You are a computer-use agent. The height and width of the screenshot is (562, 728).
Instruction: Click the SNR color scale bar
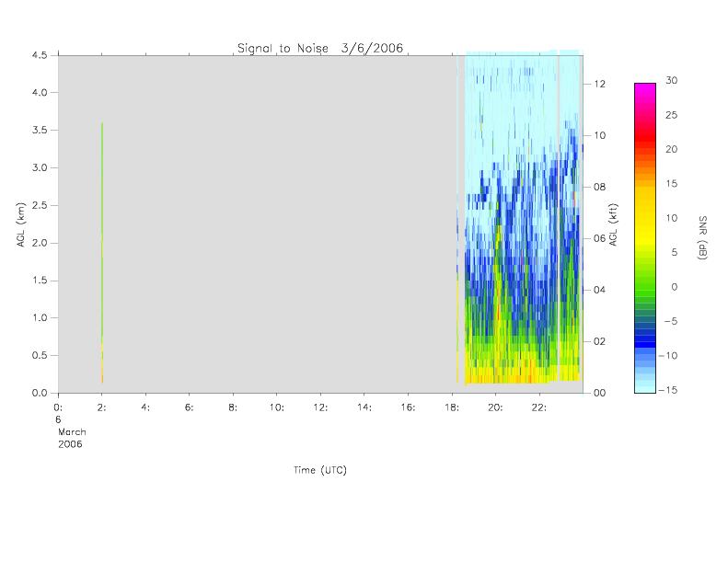pos(645,238)
